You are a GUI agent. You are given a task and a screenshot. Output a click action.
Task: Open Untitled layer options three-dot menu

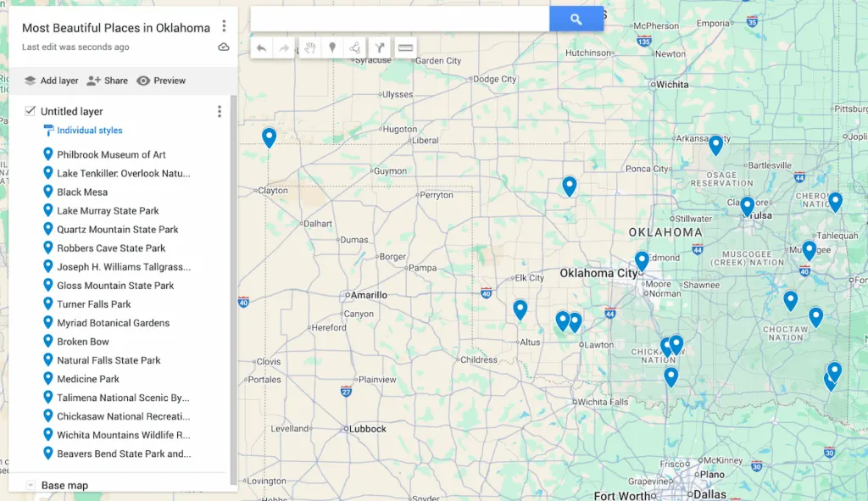click(x=220, y=111)
